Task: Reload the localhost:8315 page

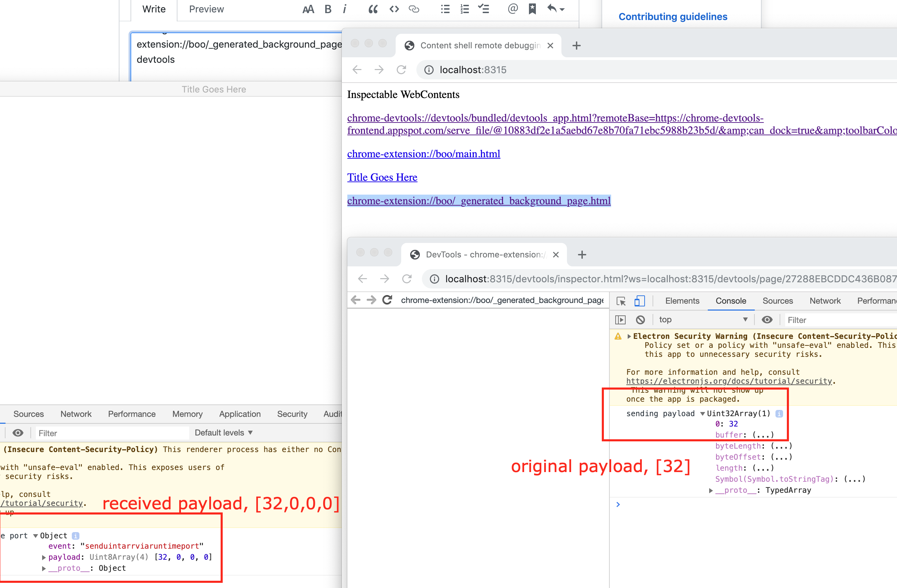Action: [x=402, y=70]
